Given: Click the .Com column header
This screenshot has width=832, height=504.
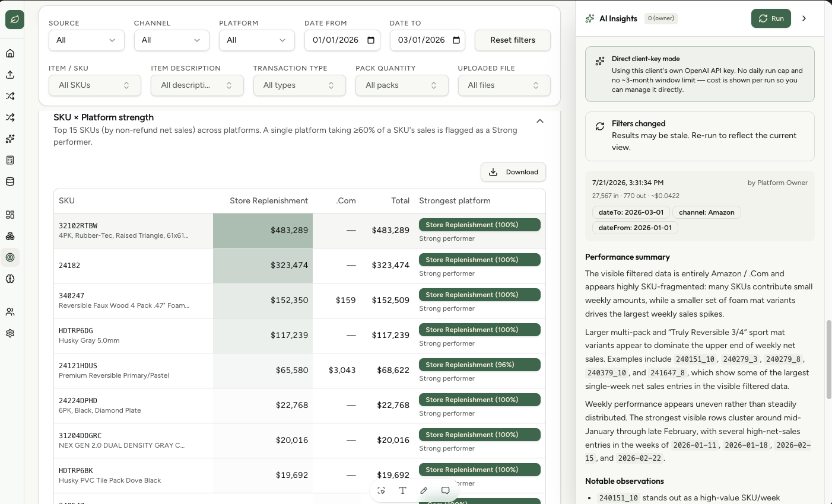Looking at the screenshot, I should coord(346,201).
